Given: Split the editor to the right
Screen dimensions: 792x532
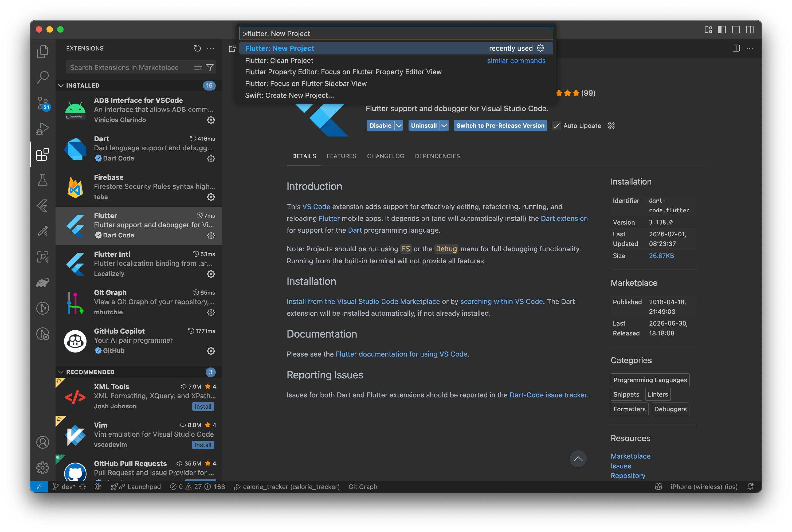Looking at the screenshot, I should click(x=736, y=49).
